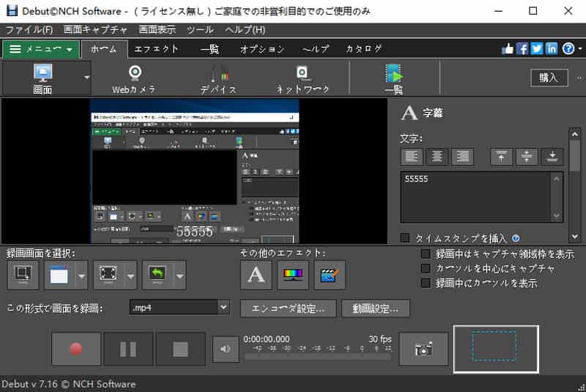The width and height of the screenshot is (586, 392).
Task: Enable タイムスタンプを挿入 checkbox
Action: (x=405, y=237)
